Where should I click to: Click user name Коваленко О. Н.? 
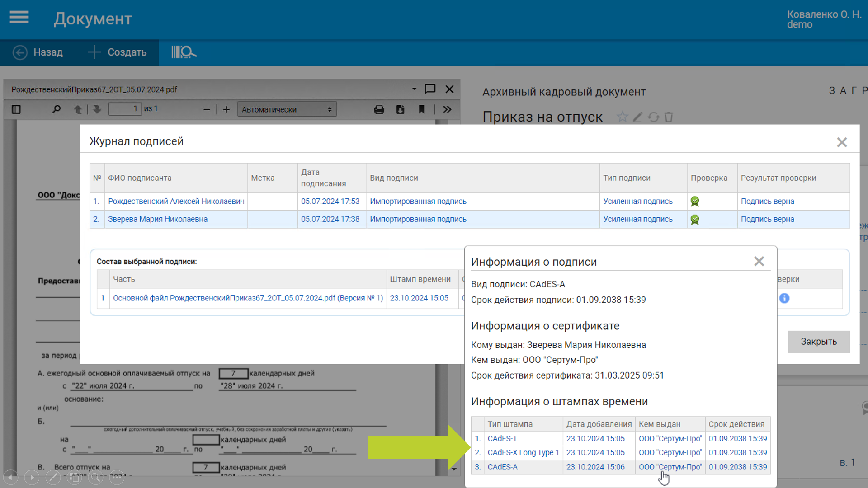pyautogui.click(x=824, y=14)
